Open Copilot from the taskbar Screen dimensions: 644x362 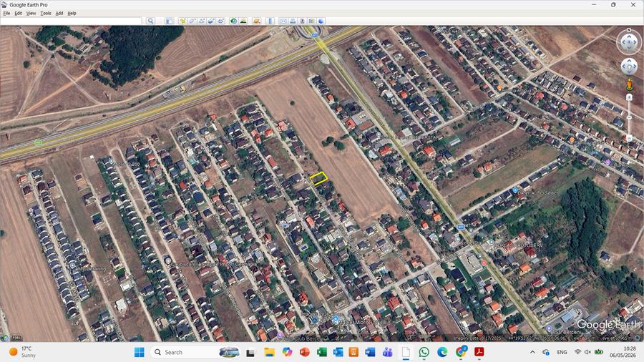(287, 352)
